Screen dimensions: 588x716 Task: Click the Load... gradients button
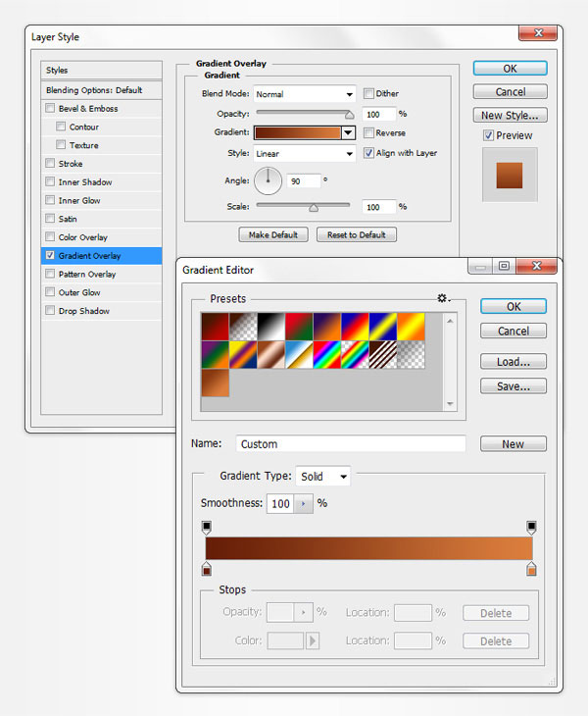(x=514, y=362)
